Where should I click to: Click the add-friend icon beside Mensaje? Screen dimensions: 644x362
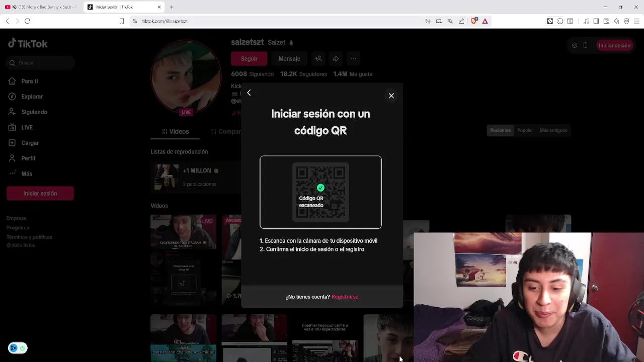tap(318, 59)
